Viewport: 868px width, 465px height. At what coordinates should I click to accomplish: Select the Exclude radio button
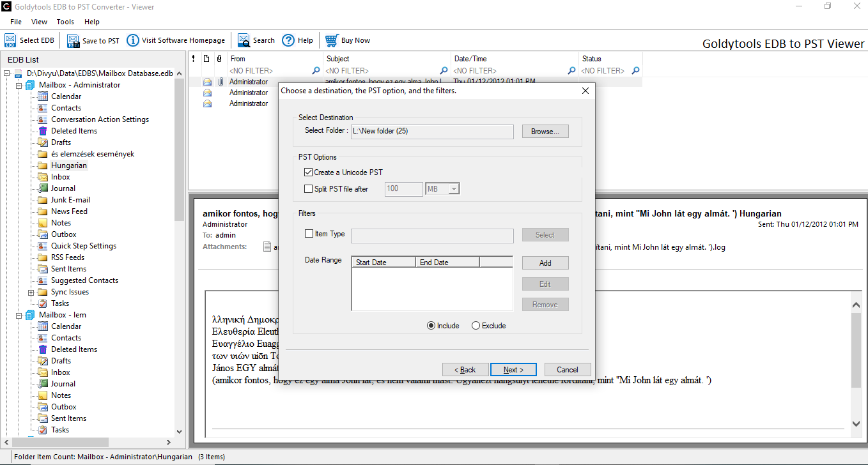(x=476, y=326)
